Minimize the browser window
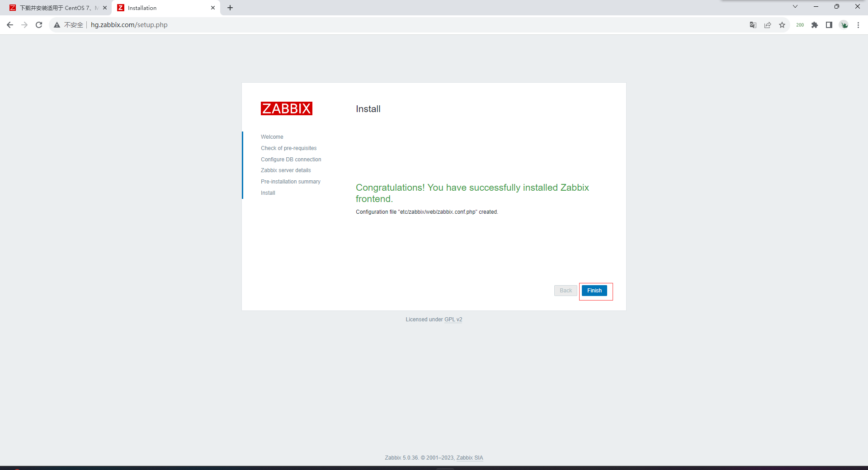868x470 pixels. click(816, 6)
